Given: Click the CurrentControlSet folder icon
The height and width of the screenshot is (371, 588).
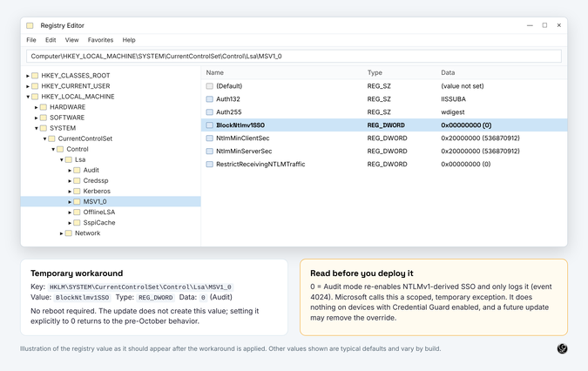Looking at the screenshot, I should point(51,138).
